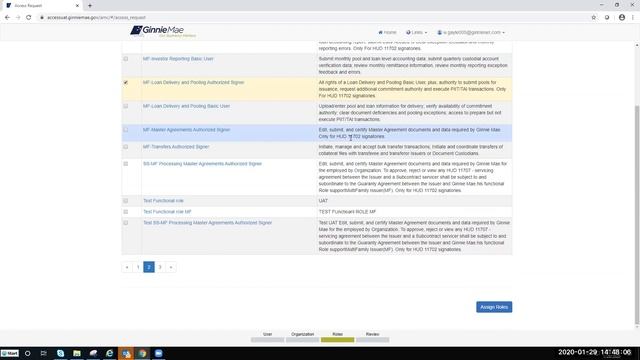Bookmark this page with the star icon
Viewport: 640px width, 360px height.
593,18
